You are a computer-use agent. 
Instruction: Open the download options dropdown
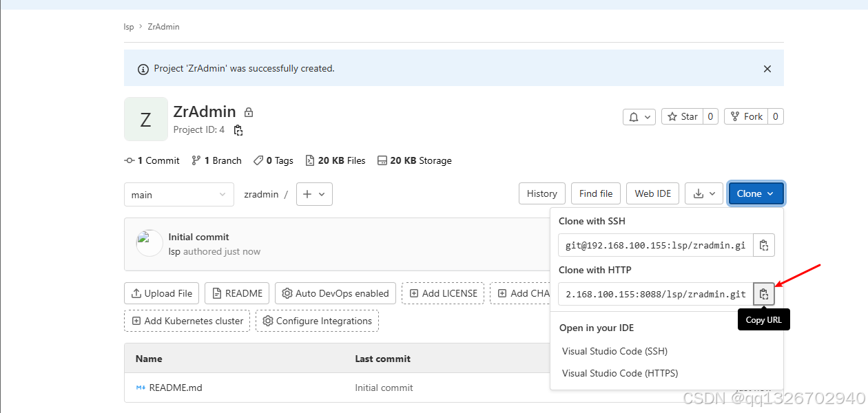tap(703, 193)
